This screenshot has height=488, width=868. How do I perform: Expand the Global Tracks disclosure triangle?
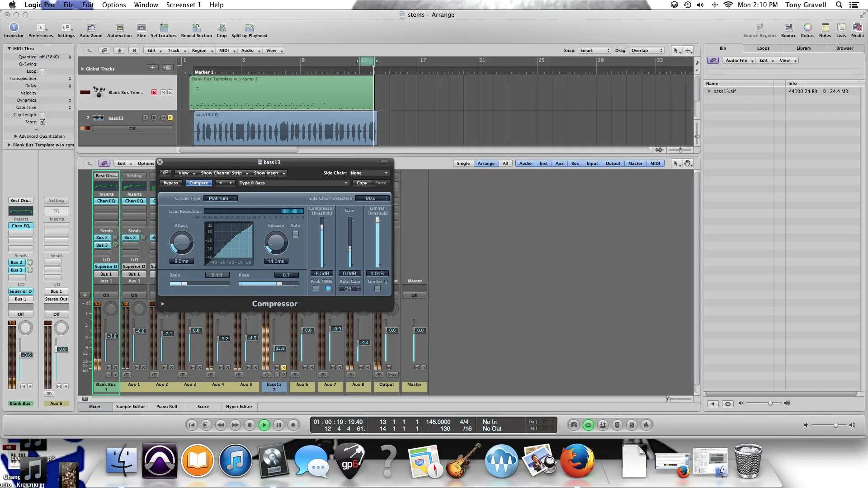(x=83, y=69)
